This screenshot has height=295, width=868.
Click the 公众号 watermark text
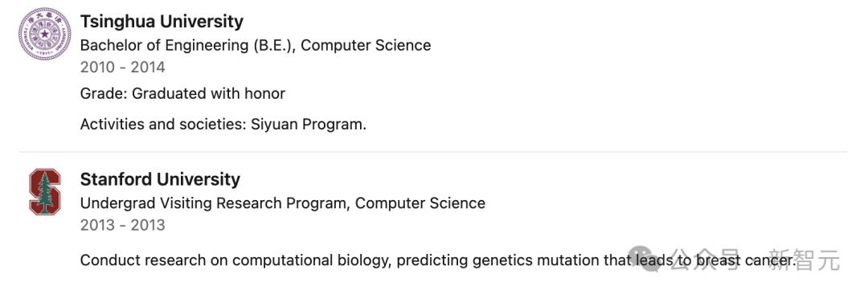pyautogui.click(x=706, y=259)
